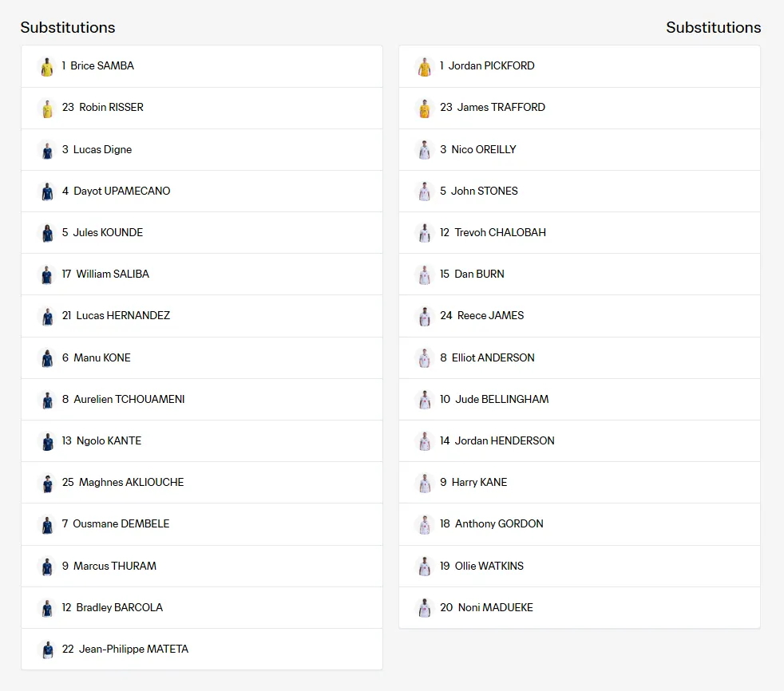The width and height of the screenshot is (784, 691).
Task: Open Marcus THURAM player entry
Action: [202, 566]
